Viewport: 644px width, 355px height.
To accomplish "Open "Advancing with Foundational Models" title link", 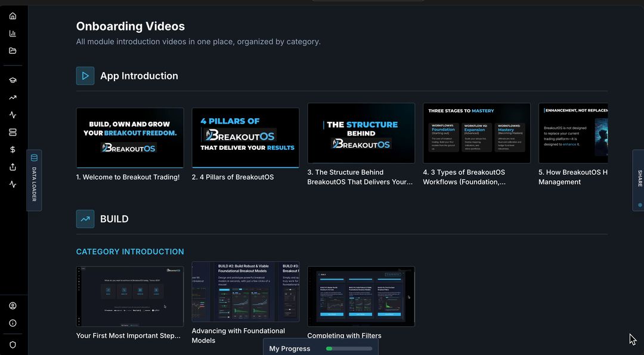I will click(239, 335).
